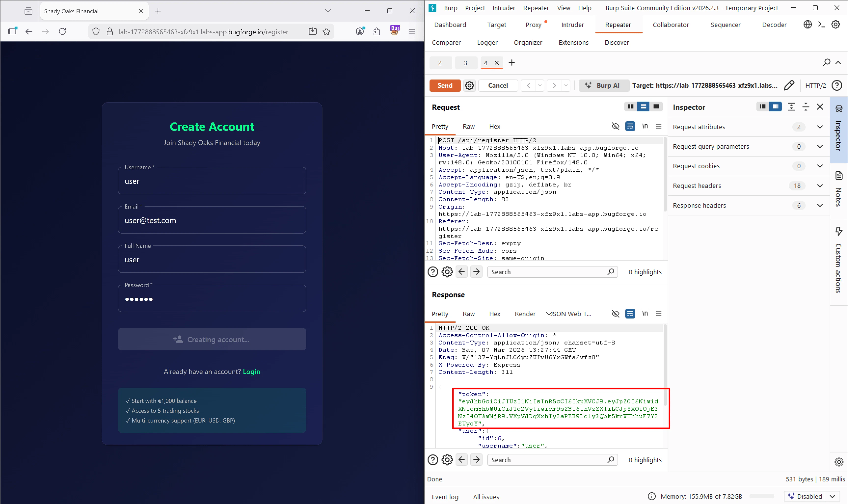Viewport: 848px width, 504px height.
Task: Open the Notes side panel icon
Action: (x=839, y=176)
